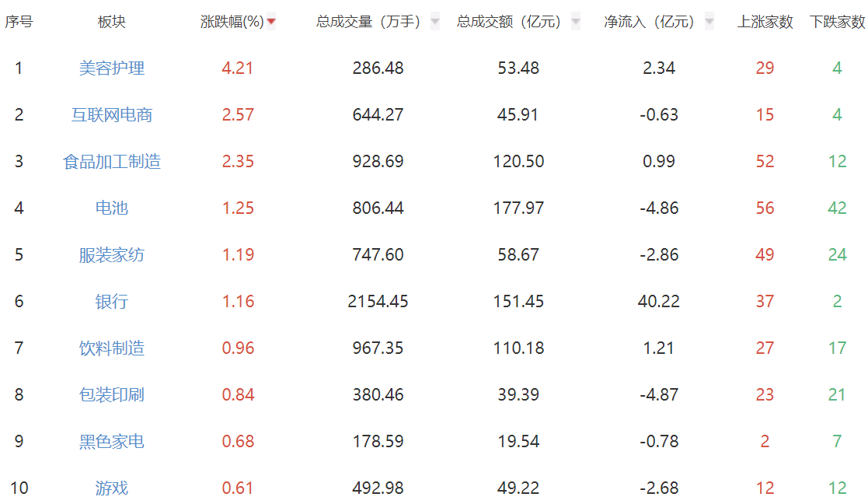The width and height of the screenshot is (868, 504).
Task: Open the 包装印刷 sector link
Action: pyautogui.click(x=112, y=395)
